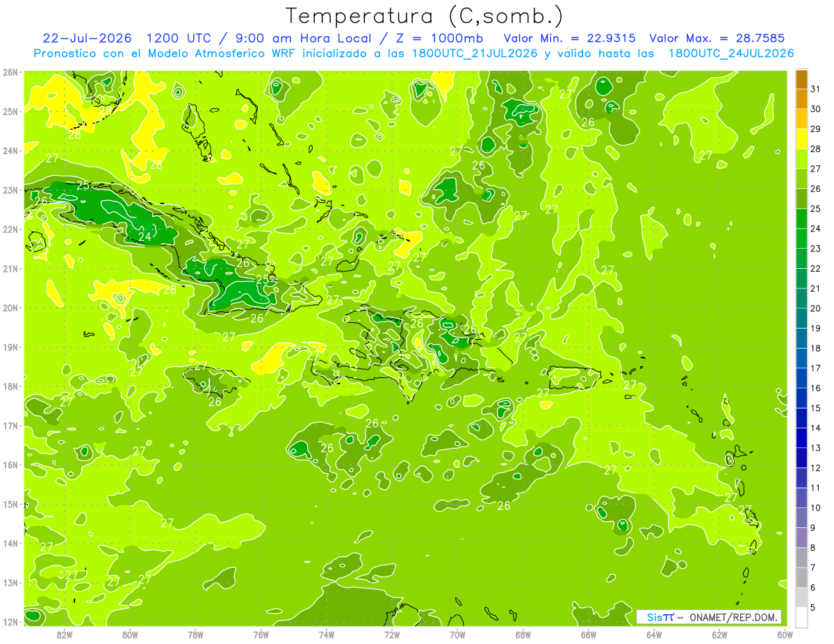
Task: Click the 26N latitude axis label
Action: 10,72
